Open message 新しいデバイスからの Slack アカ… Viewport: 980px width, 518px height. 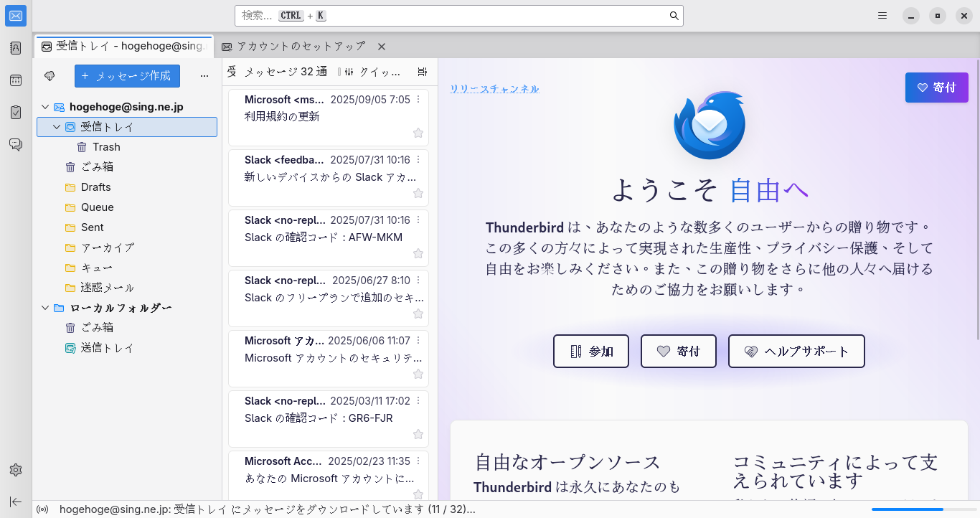[x=328, y=177]
